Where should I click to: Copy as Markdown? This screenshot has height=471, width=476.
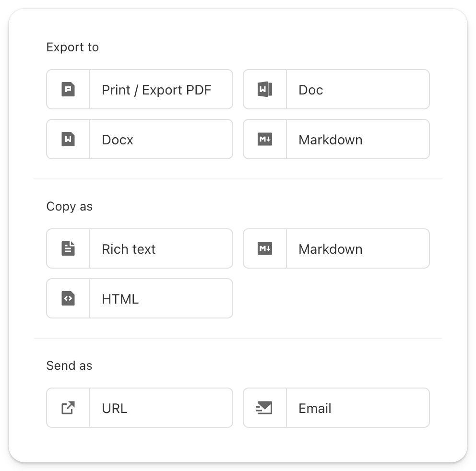pos(330,249)
